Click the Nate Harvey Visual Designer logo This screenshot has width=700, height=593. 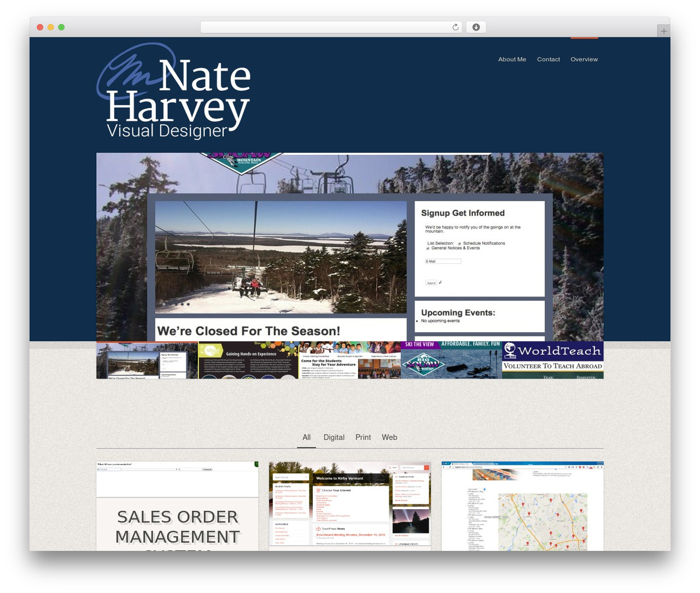click(x=174, y=91)
